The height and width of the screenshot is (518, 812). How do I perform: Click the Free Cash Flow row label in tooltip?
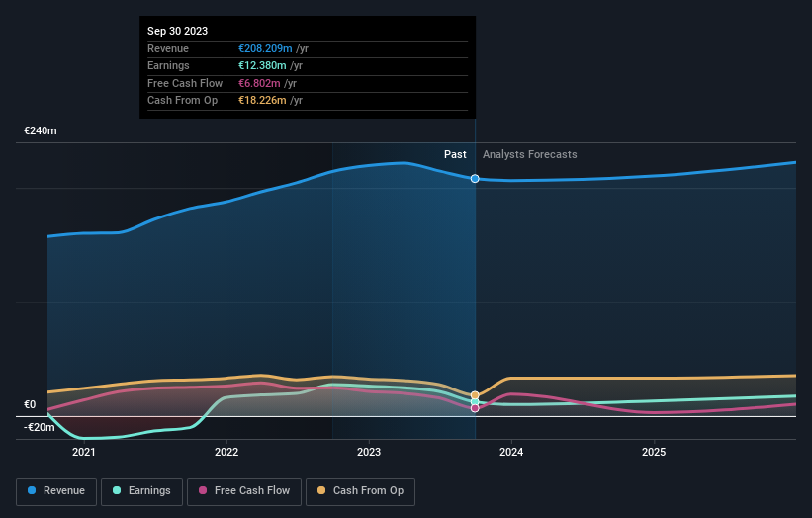tap(185, 83)
